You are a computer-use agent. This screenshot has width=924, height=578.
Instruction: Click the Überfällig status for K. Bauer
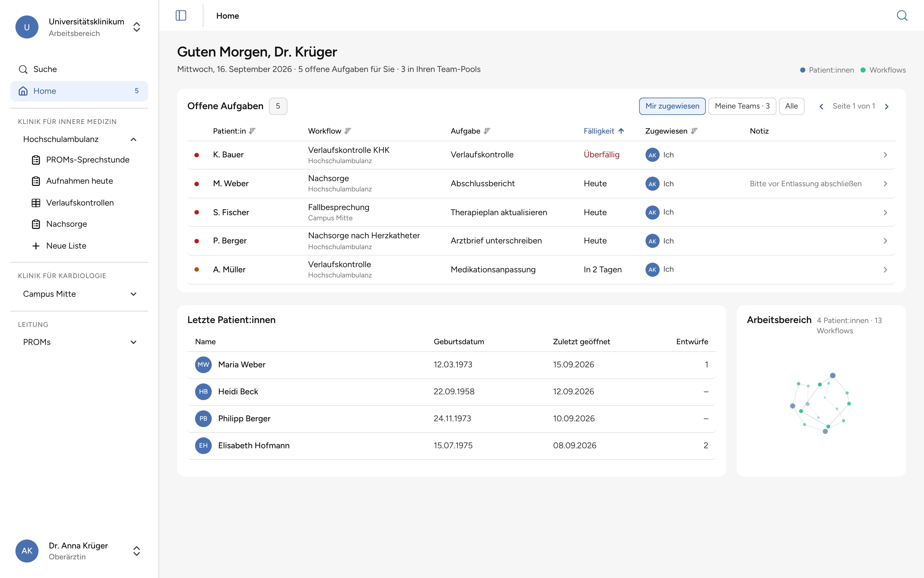[601, 155]
